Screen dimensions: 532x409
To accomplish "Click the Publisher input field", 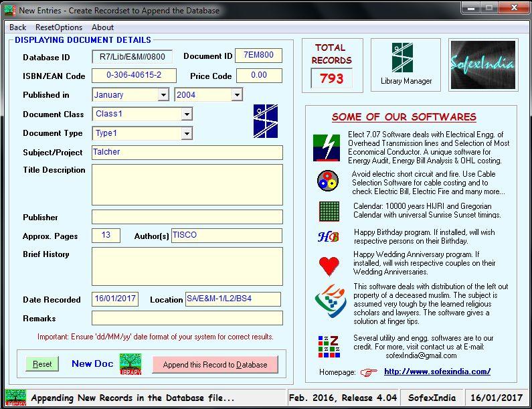I will (187, 217).
